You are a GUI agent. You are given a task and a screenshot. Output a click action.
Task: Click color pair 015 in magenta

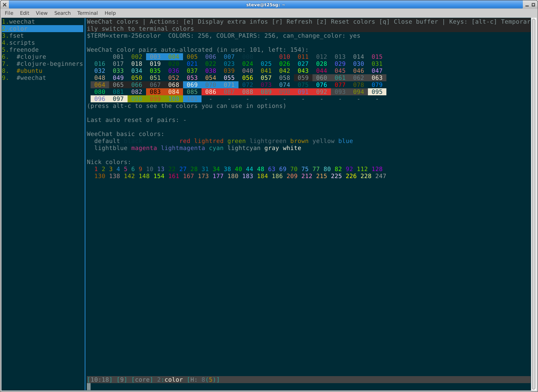(x=377, y=57)
